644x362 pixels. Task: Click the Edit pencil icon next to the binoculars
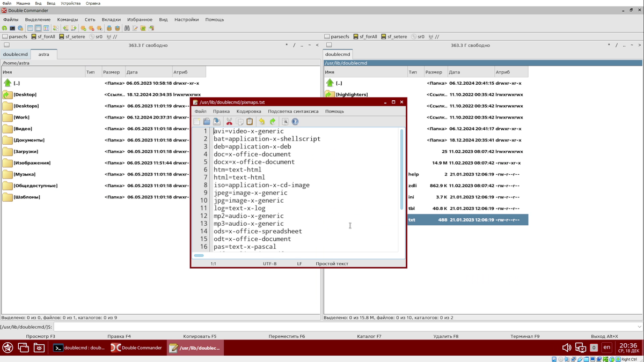click(x=135, y=28)
